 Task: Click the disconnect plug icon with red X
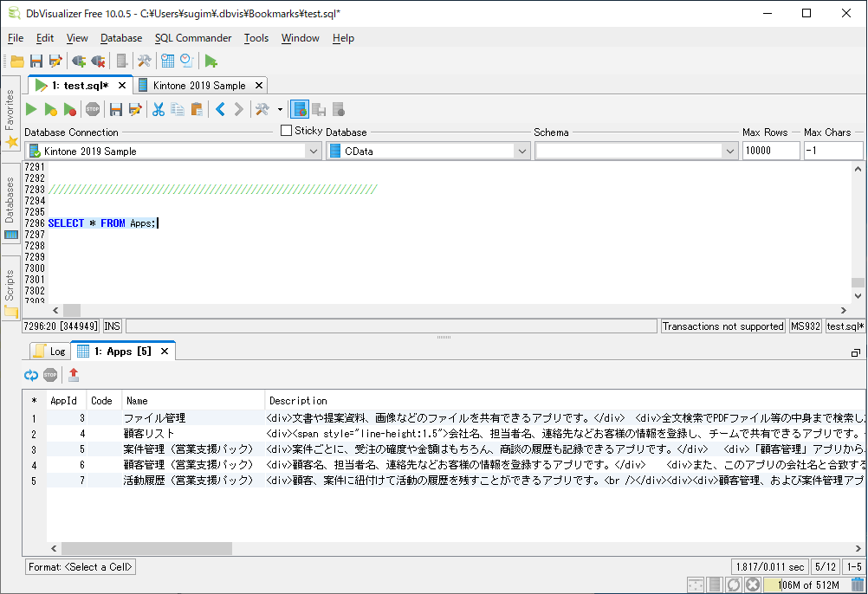[99, 61]
